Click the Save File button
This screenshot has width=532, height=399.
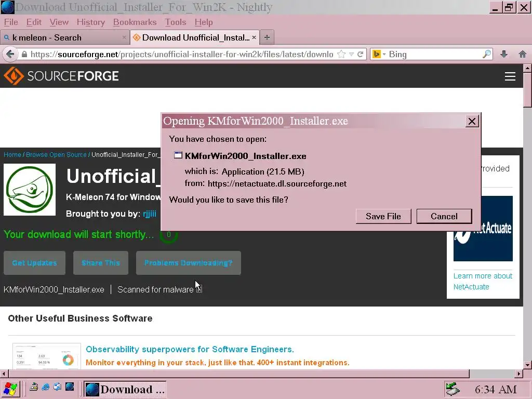pyautogui.click(x=383, y=216)
